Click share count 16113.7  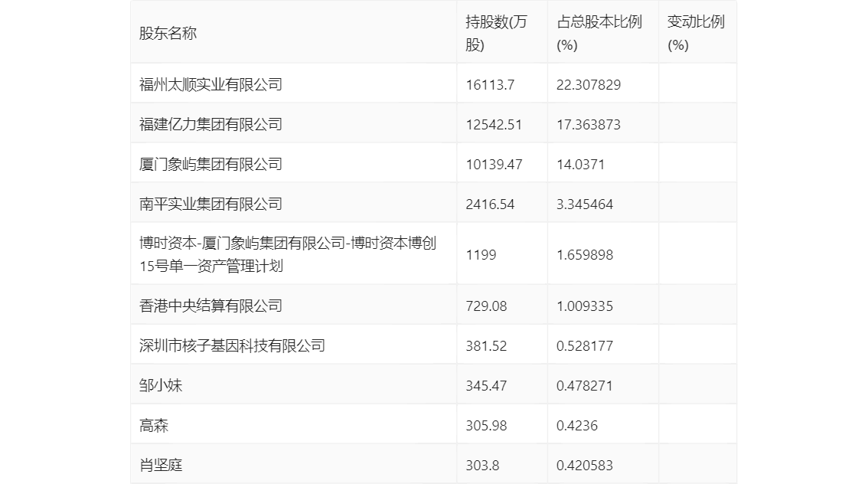coord(490,85)
